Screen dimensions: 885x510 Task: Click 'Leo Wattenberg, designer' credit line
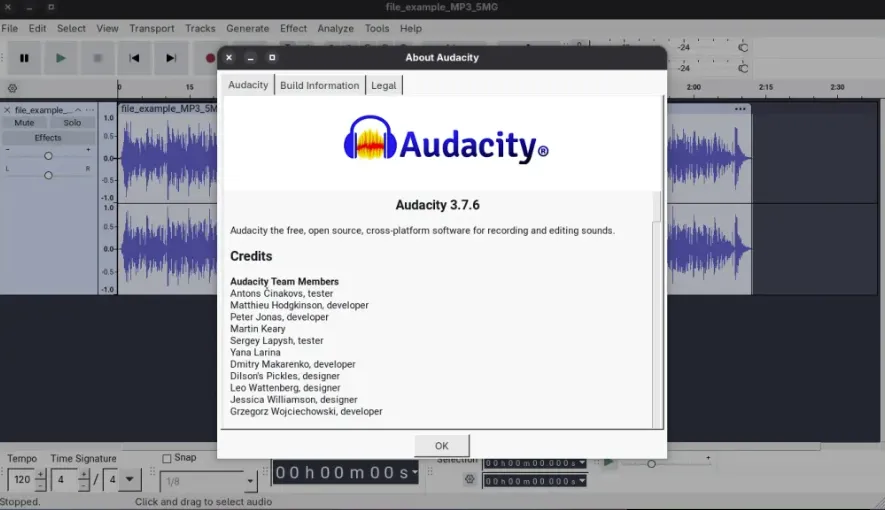tap(285, 388)
